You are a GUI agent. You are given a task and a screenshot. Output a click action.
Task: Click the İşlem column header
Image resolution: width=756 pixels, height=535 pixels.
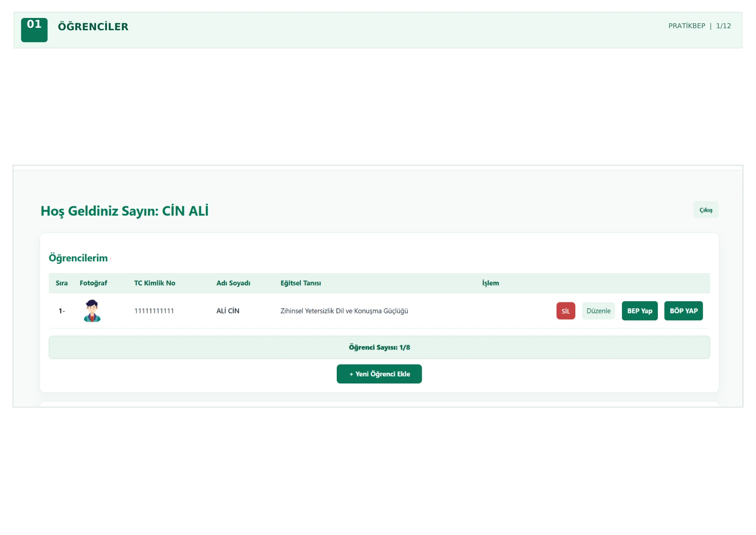[x=490, y=283]
